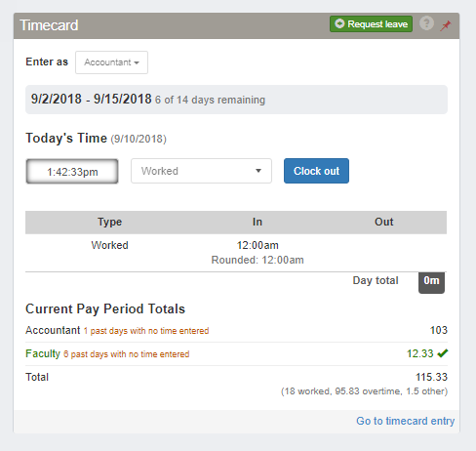Click the 9/2/2018 - 9/15/2018 pay period bar
The height and width of the screenshot is (451, 476).
point(236,100)
